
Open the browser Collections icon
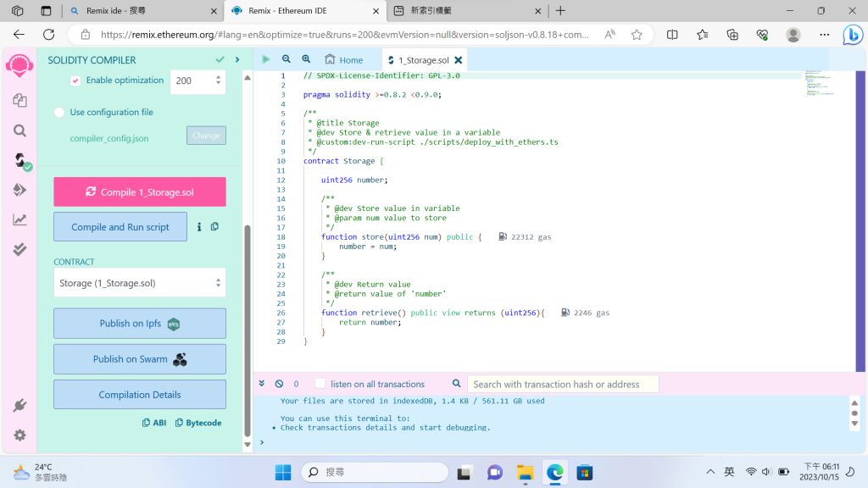point(732,35)
